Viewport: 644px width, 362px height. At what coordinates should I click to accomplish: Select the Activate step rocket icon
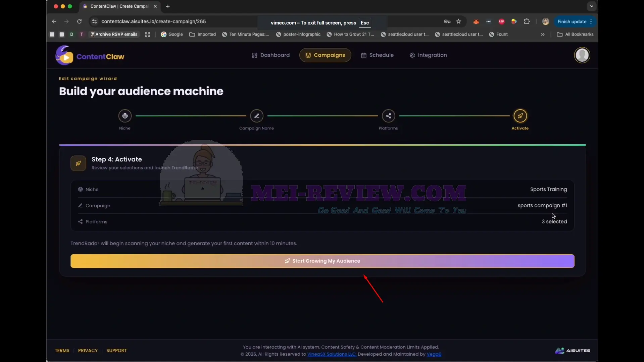coord(520,116)
